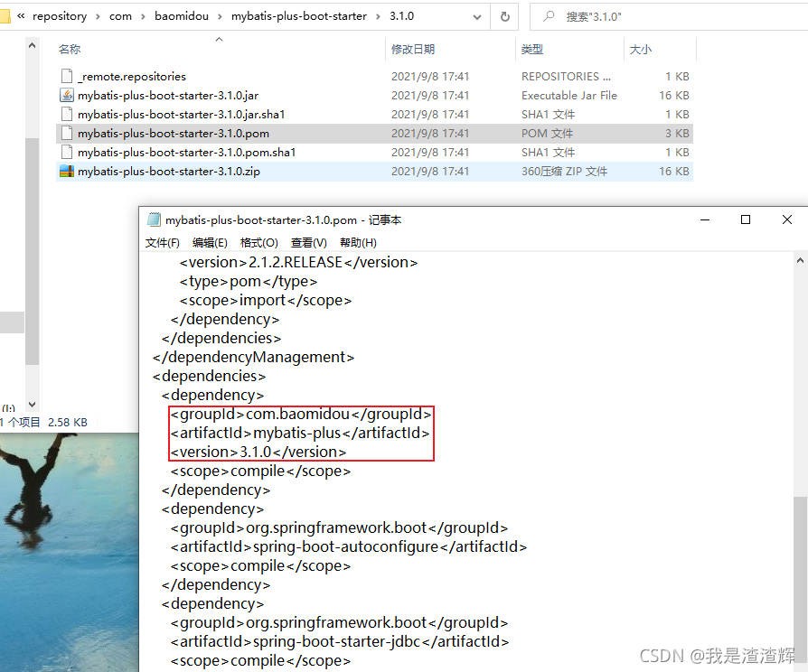This screenshot has height=672, width=808.
Task: Select file mybatis-plus-boot-starter-3.1.0.zip
Action: [x=168, y=172]
